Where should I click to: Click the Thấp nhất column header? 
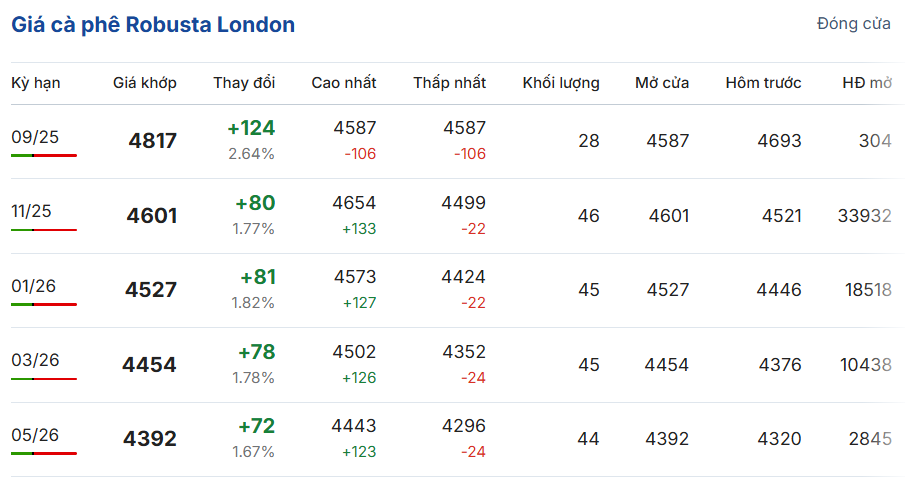click(x=449, y=83)
